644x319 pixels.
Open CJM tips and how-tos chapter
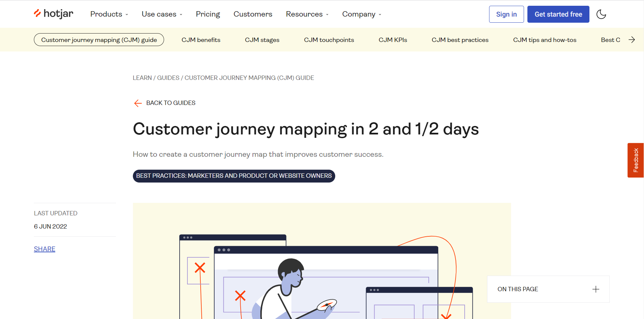pyautogui.click(x=545, y=40)
